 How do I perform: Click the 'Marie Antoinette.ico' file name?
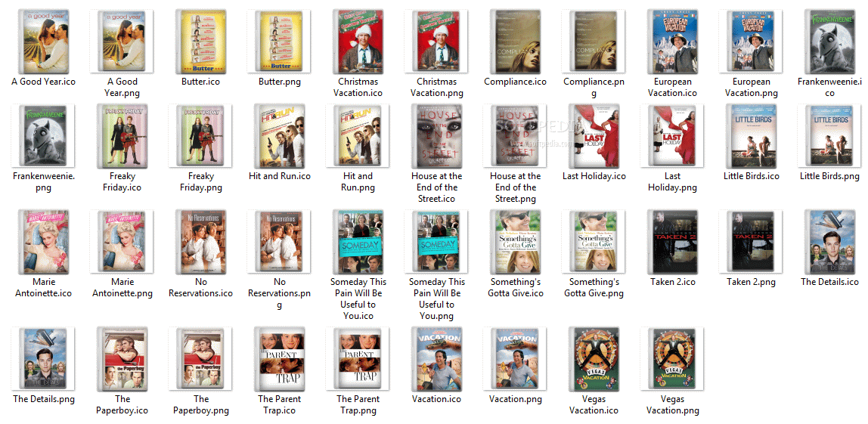[x=44, y=287]
